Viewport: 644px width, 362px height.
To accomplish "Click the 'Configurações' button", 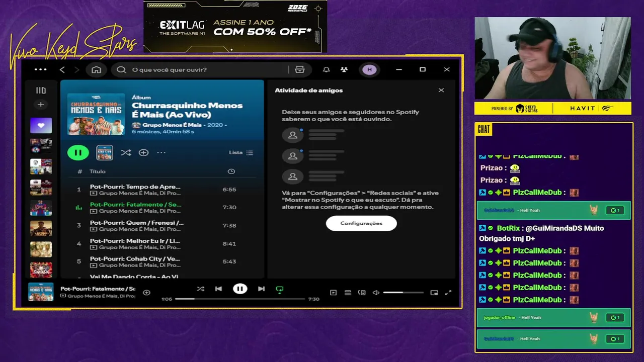I will point(361,223).
